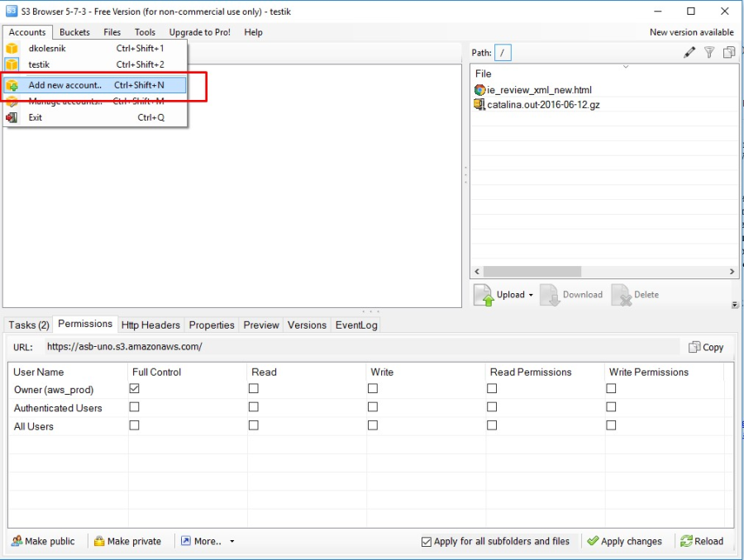Click Upgrade to Pro! menu
The height and width of the screenshot is (560, 744).
click(200, 32)
